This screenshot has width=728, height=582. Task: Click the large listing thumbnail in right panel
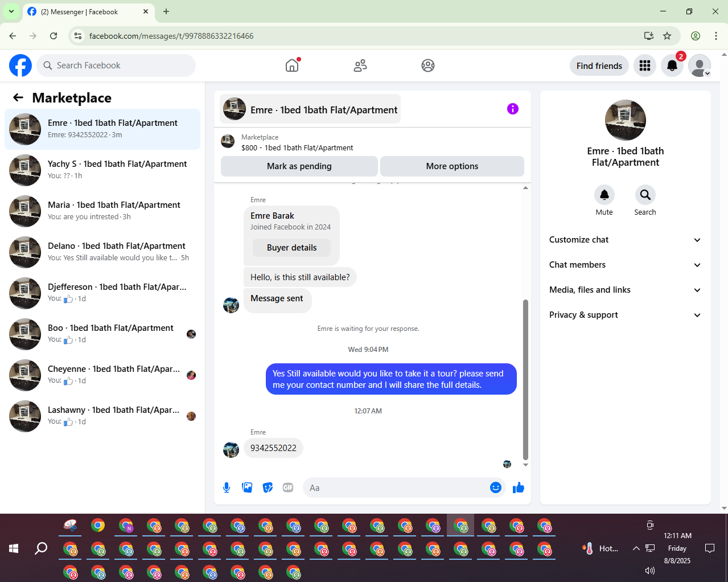(626, 120)
